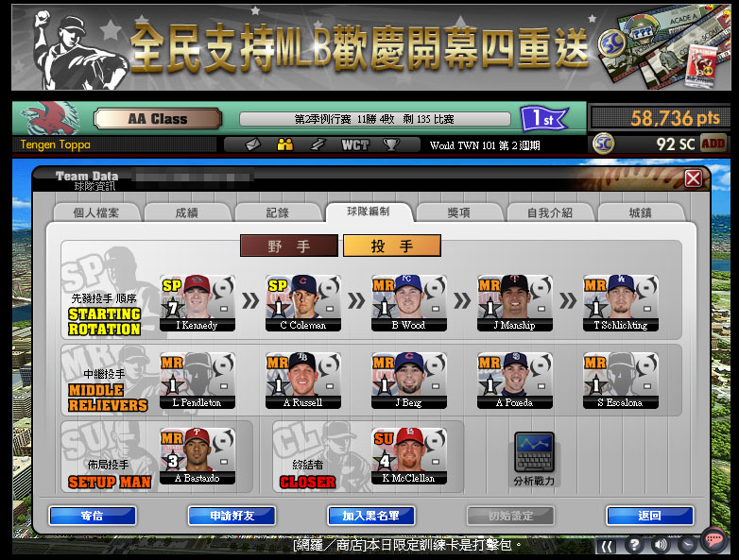739x560 pixels.
Task: Click the 申請好友 friend request button
Action: click(232, 516)
